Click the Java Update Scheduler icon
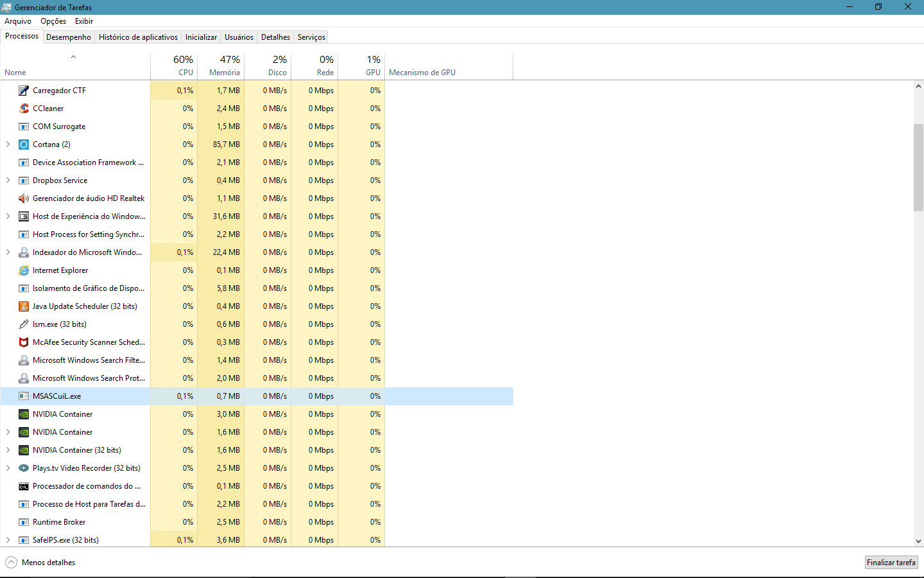This screenshot has height=578, width=924. point(24,306)
